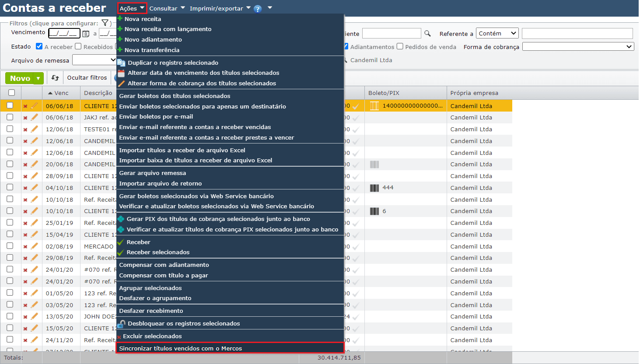This screenshot has width=640, height=364.
Task: Expand the Arquivo de remessa dropdown
Action: pos(94,60)
